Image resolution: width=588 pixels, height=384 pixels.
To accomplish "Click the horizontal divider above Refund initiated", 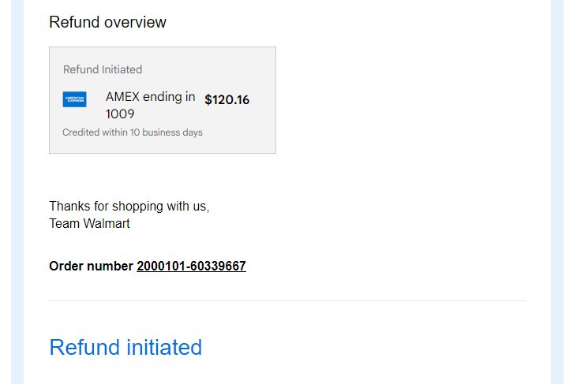I will tap(287, 300).
